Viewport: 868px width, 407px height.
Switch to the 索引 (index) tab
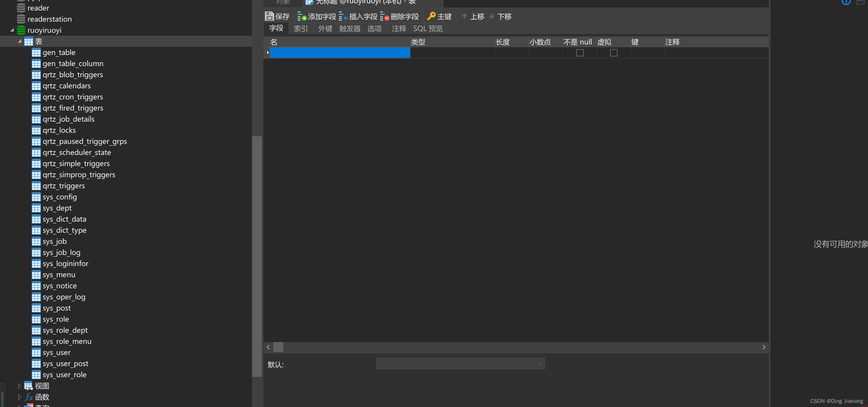pyautogui.click(x=300, y=29)
